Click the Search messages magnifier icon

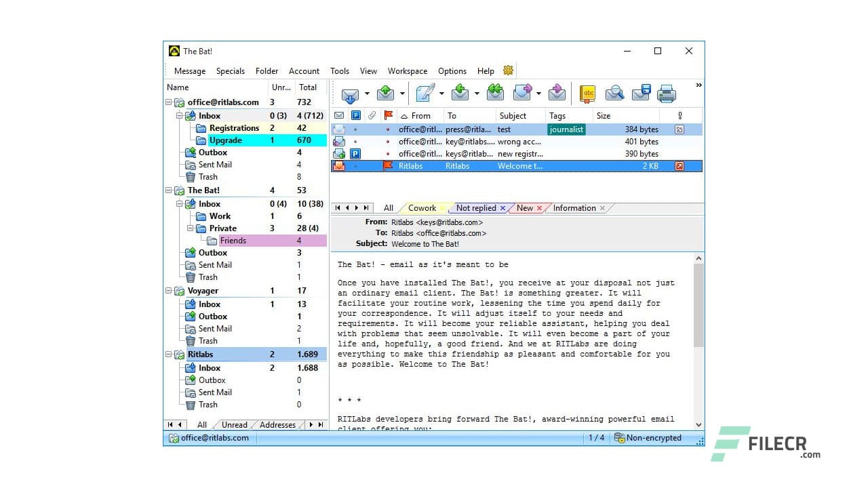click(x=614, y=94)
